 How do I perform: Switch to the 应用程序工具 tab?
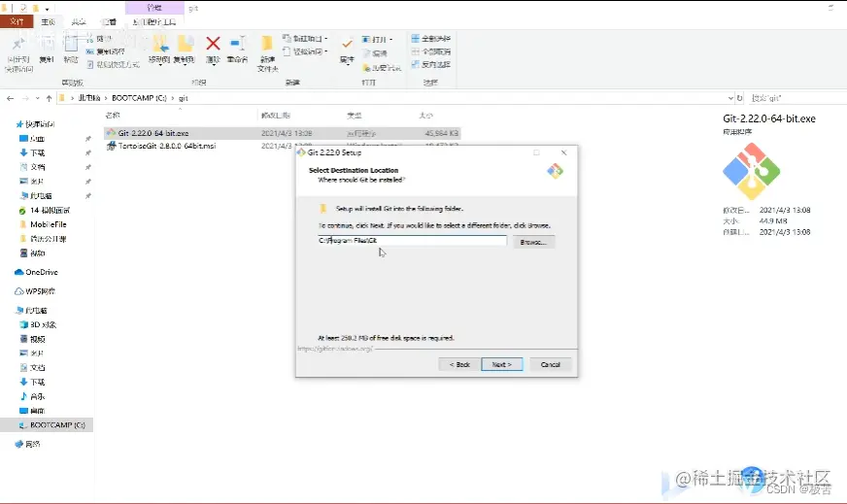click(x=154, y=22)
